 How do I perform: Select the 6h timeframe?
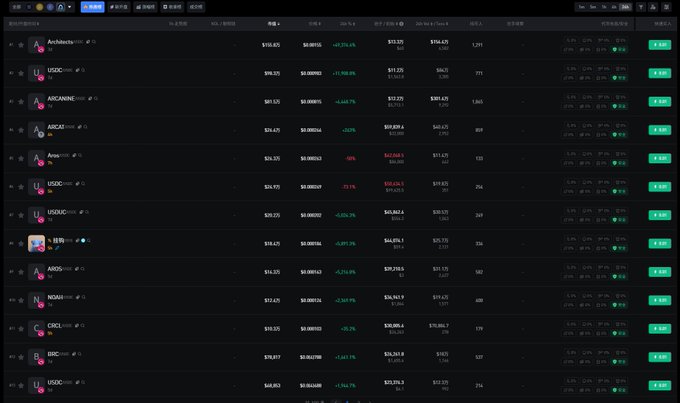614,7
